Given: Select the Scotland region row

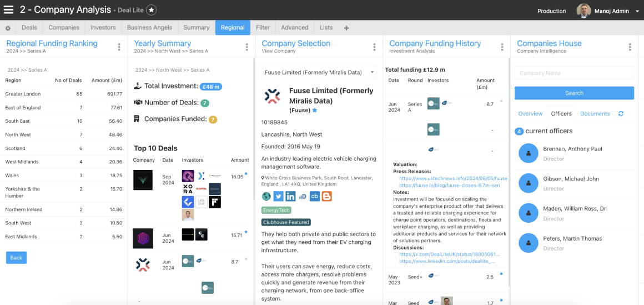Looking at the screenshot, I should pyautogui.click(x=64, y=148).
